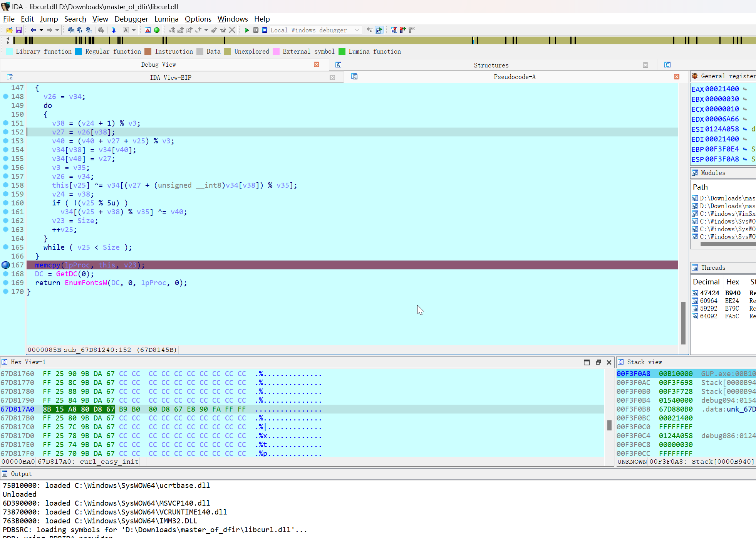Expand dropdown arrow next to structure icons

206,30
